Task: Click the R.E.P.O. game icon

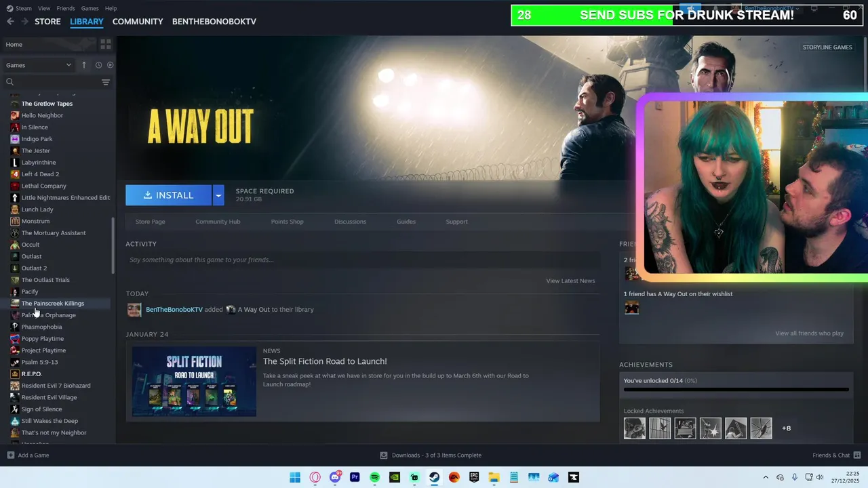Action: [15, 374]
